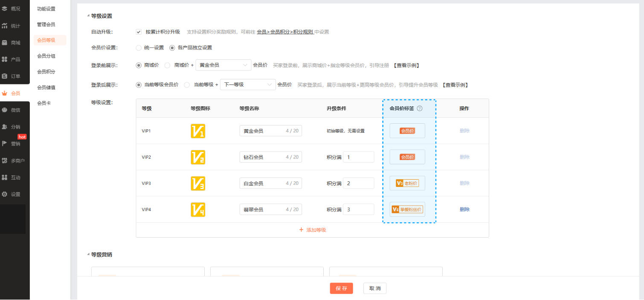Open the 会员分组 submenu item
644x300 pixels.
coord(46,56)
